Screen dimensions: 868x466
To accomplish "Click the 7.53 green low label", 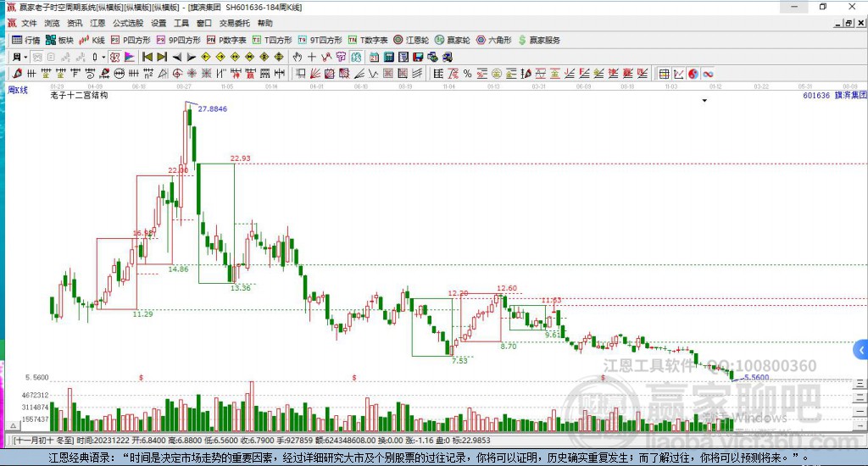I will click(459, 360).
